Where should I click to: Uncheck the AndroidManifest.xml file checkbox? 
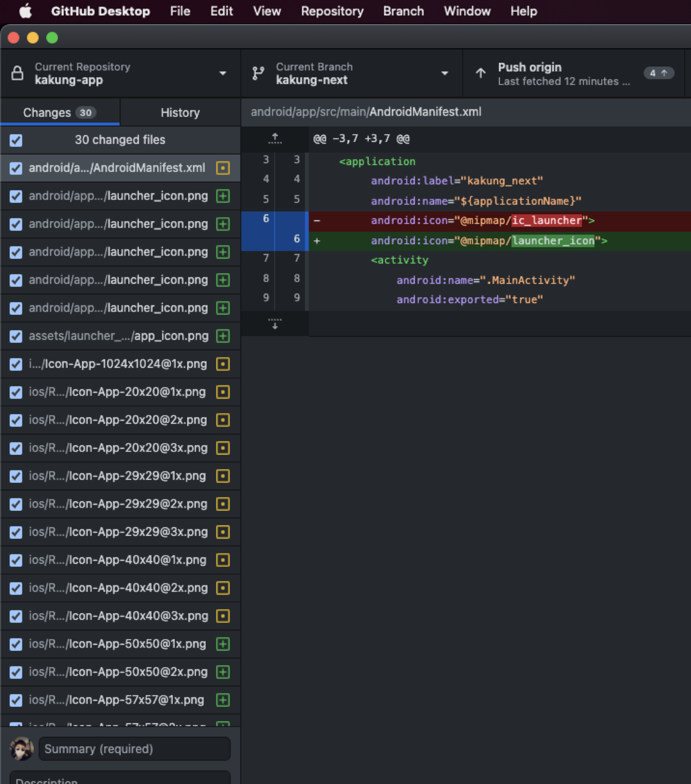click(x=16, y=168)
